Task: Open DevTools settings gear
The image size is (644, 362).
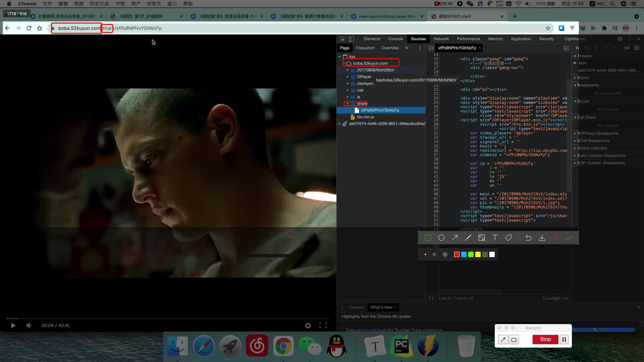Action: click(x=620, y=39)
